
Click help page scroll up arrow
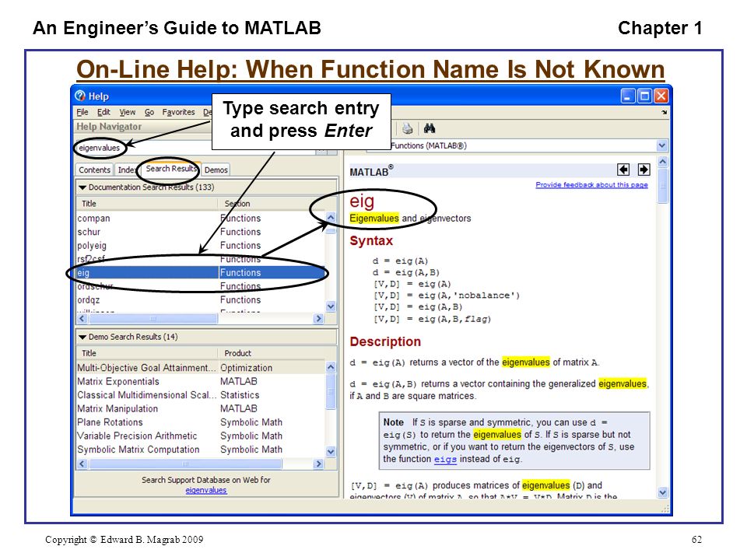click(663, 162)
